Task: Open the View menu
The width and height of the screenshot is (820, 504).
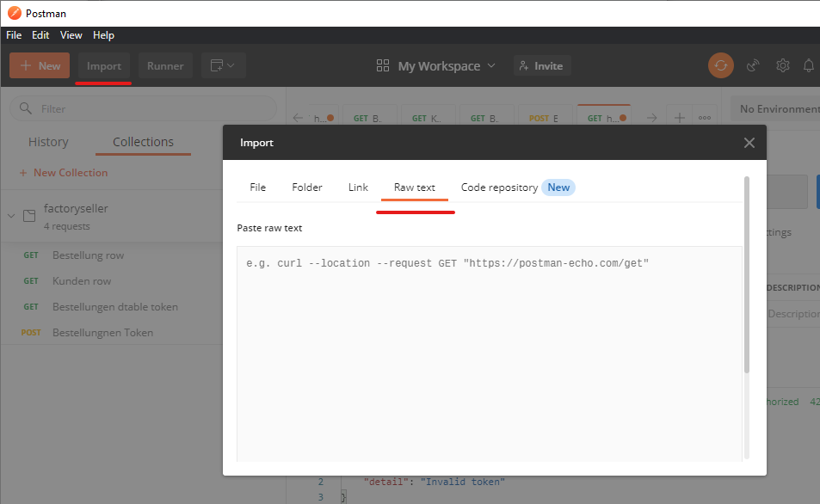Action: (x=71, y=35)
